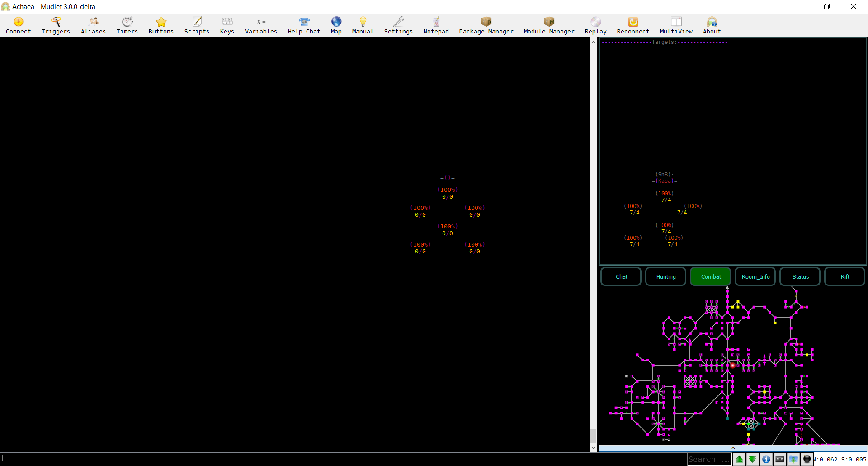Viewport: 868px width, 466px height.
Task: Click the black sphere emergency stop icon
Action: click(807, 459)
